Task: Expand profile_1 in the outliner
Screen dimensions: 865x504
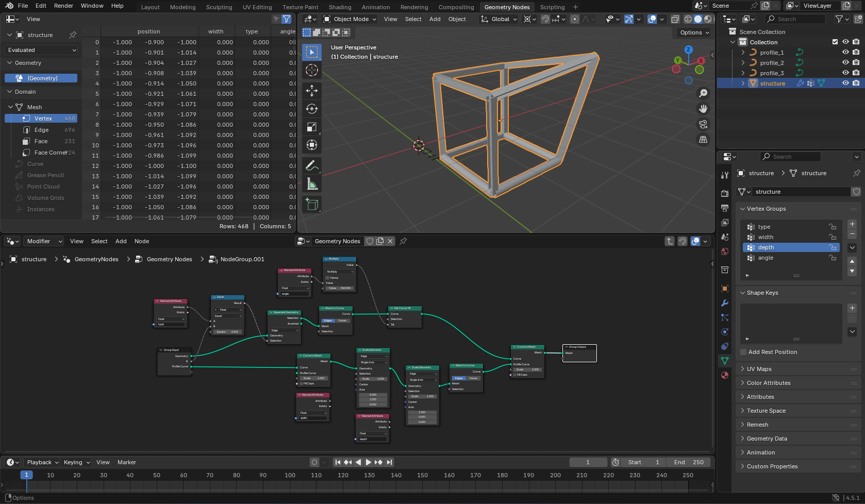Action: (x=743, y=53)
